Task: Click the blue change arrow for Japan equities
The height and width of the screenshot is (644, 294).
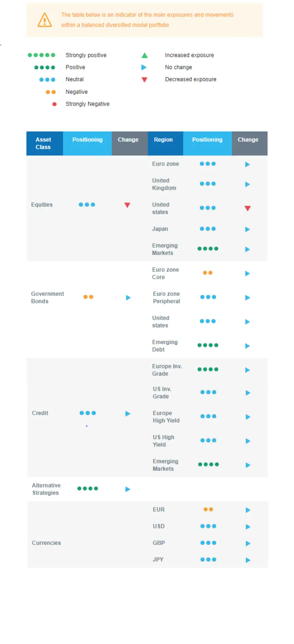Action: 247,229
